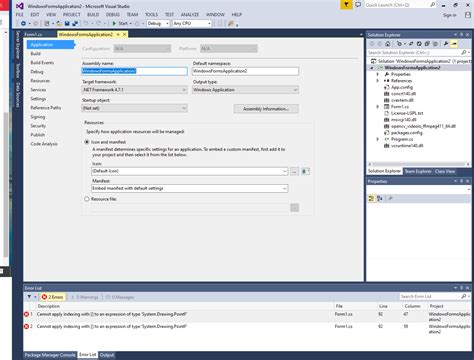Click Collapse All icon in Solution Explorer
Image resolution: width=474 pixels, height=360 pixels.
[427, 44]
